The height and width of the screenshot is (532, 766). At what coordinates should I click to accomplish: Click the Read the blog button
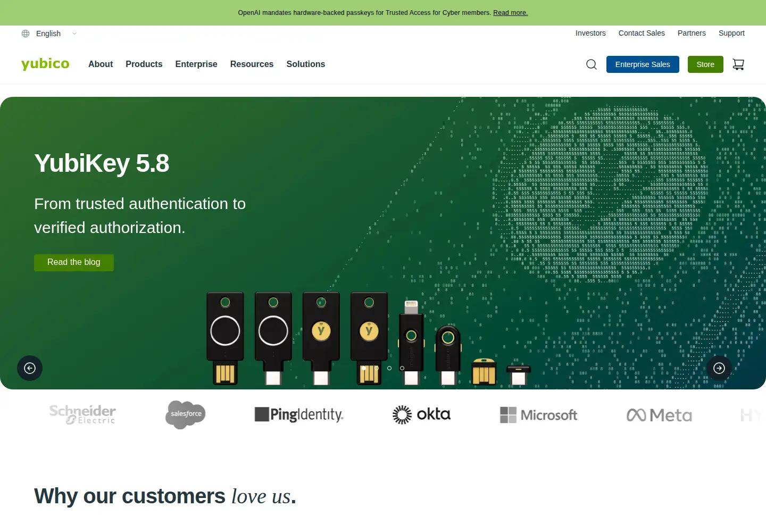(x=74, y=262)
